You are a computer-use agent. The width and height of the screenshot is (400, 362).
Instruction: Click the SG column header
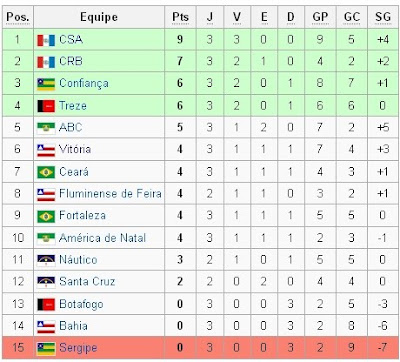tap(383, 17)
